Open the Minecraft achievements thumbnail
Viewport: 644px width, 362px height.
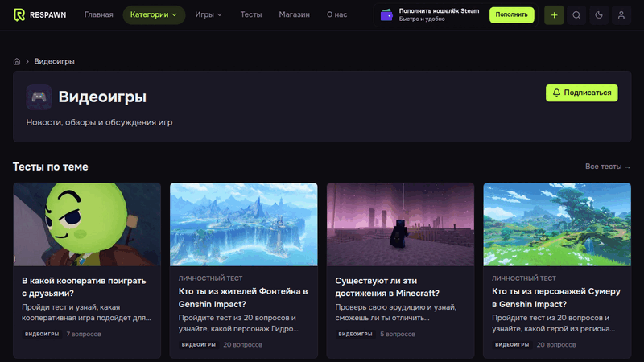[400, 224]
